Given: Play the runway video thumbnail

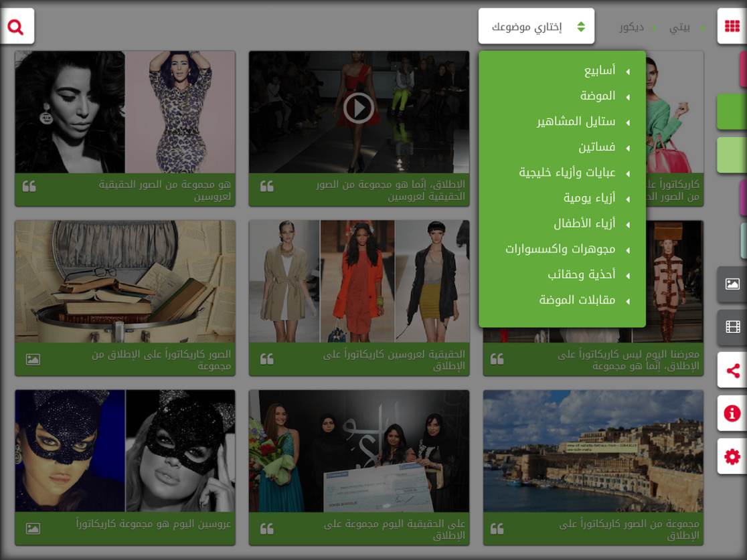Looking at the screenshot, I should pos(359,108).
